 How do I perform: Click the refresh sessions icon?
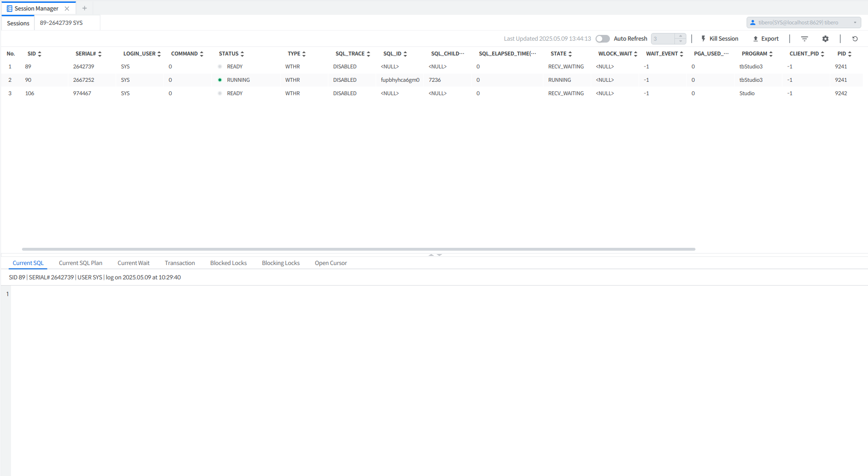point(855,39)
